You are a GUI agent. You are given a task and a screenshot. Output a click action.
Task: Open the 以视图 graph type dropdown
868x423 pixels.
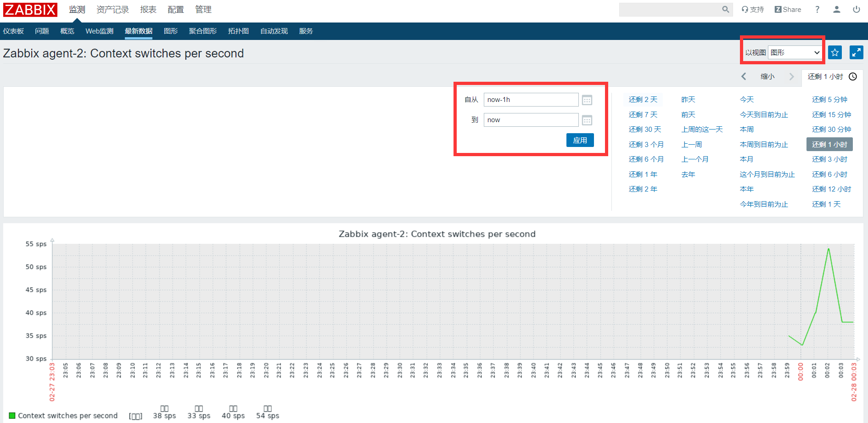[795, 52]
